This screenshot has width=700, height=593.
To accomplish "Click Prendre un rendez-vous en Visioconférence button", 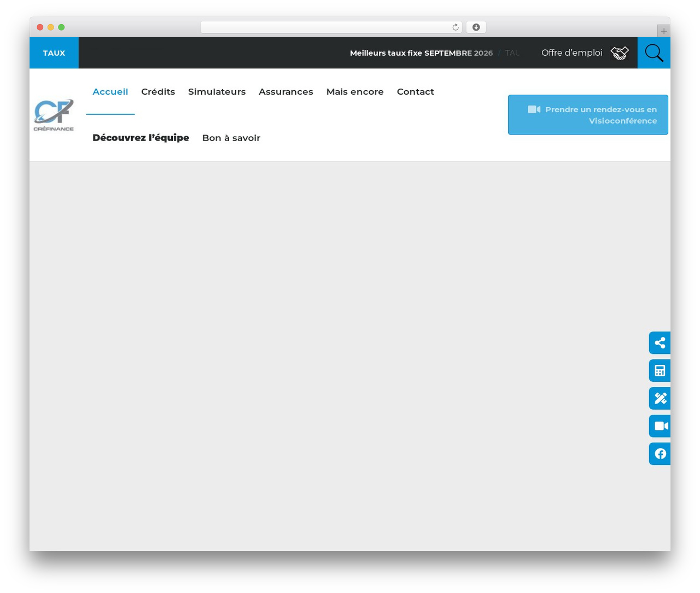I will [588, 115].
